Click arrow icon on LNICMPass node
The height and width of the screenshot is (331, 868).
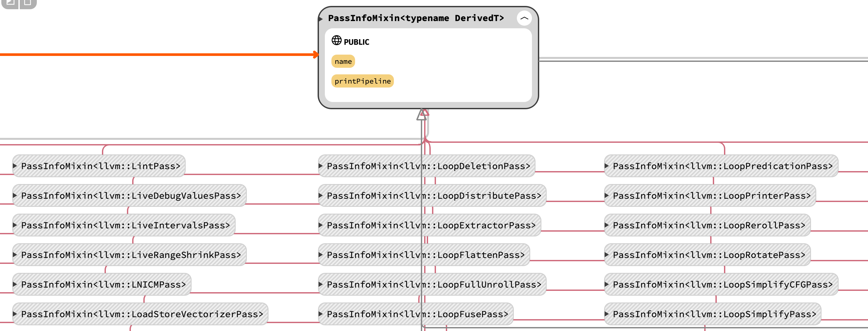(15, 285)
